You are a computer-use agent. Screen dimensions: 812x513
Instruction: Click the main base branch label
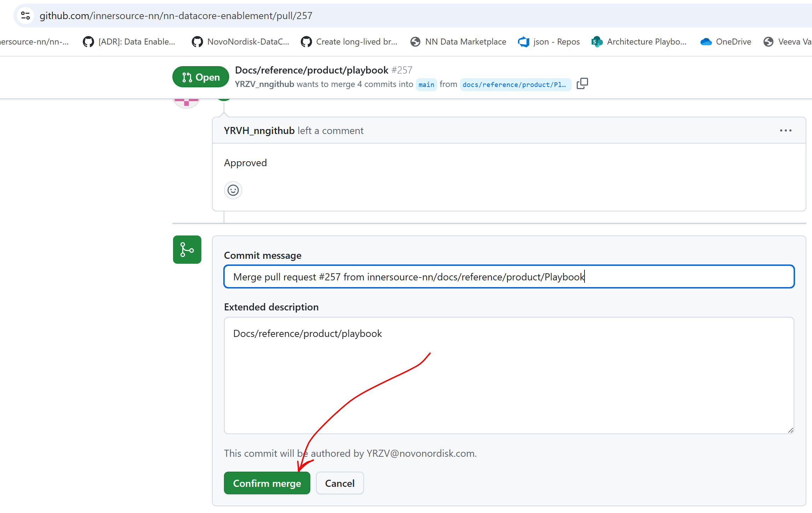(426, 84)
